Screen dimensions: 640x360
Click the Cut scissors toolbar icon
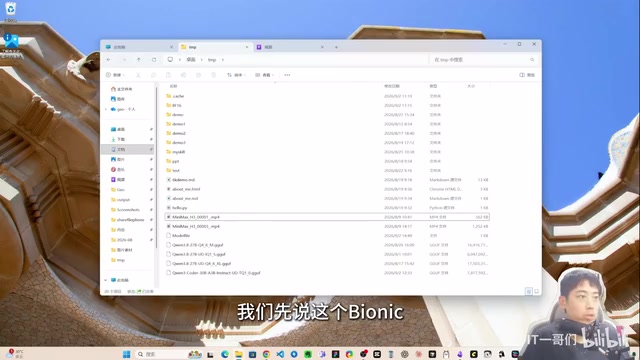(x=138, y=75)
